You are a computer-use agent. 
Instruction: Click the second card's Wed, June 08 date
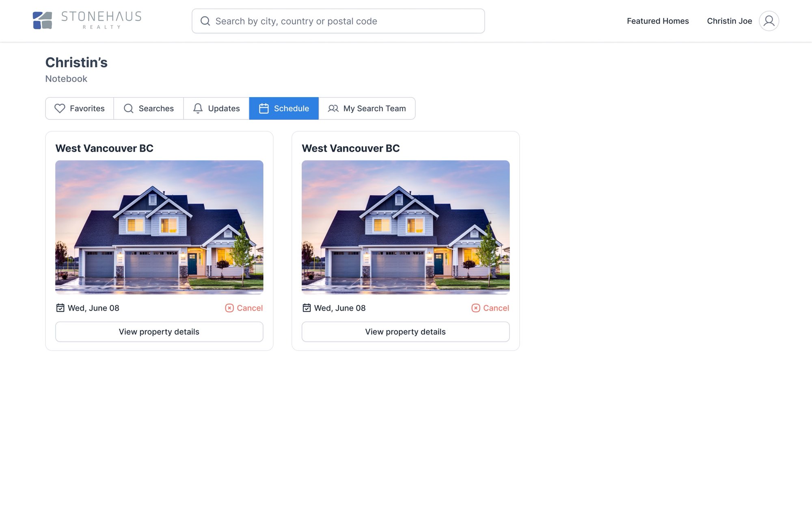click(340, 308)
